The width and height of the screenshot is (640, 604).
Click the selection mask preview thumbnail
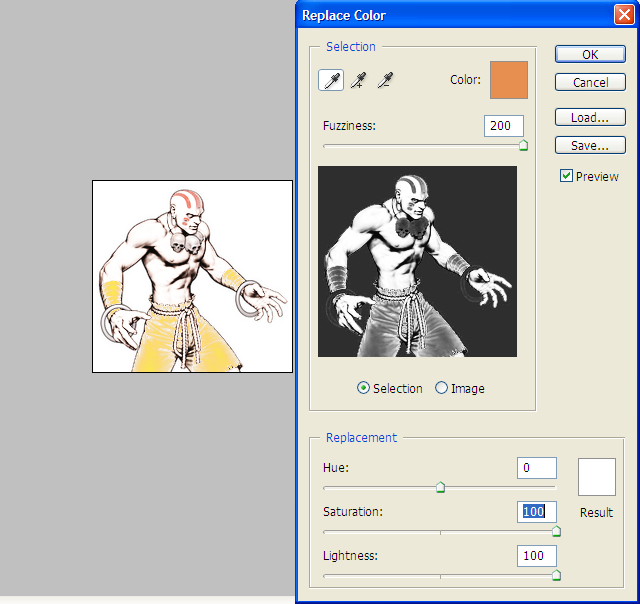pyautogui.click(x=417, y=261)
